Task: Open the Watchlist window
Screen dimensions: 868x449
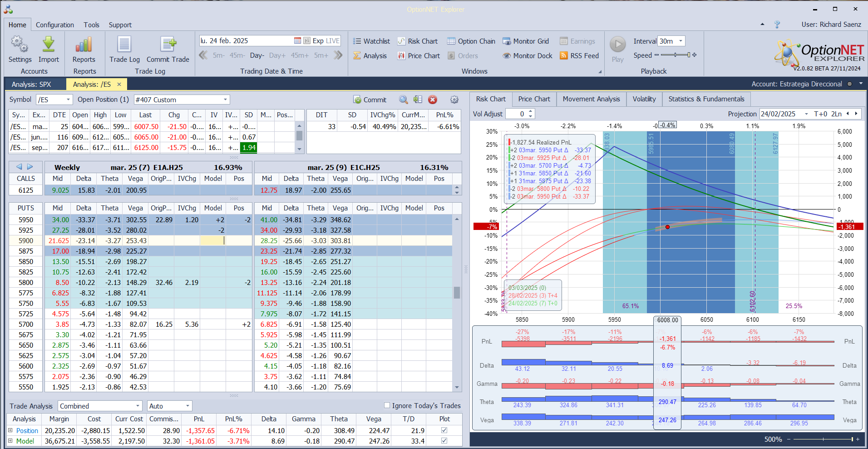Action: pos(371,41)
